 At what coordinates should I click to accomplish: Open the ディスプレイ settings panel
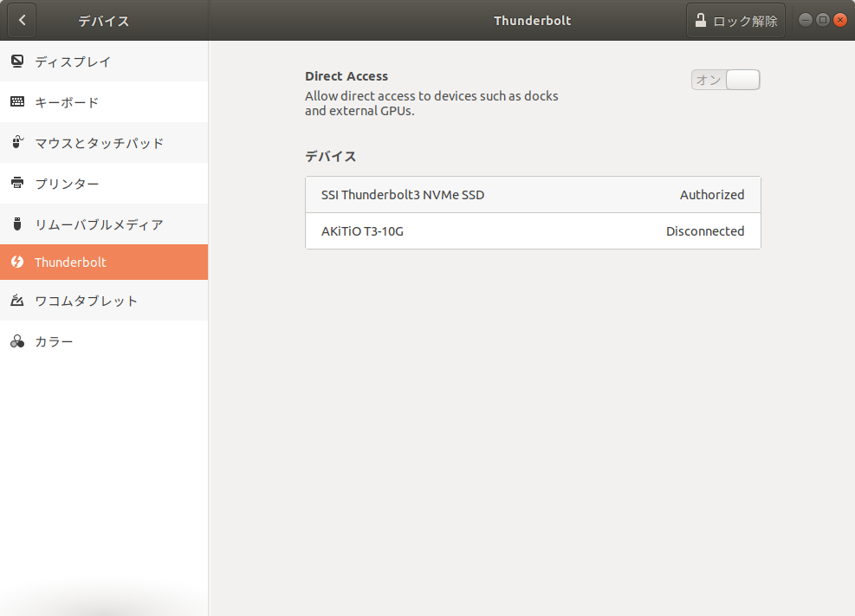point(104,61)
